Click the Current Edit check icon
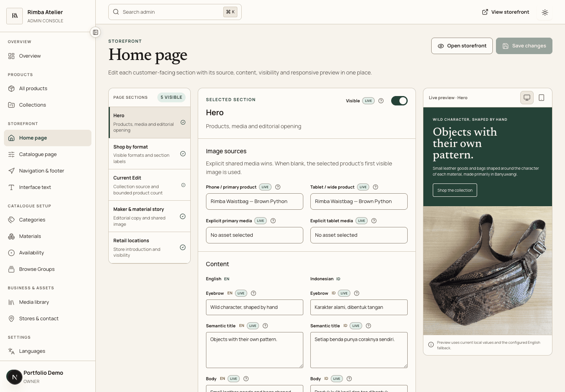The width and height of the screenshot is (565, 392). [x=183, y=185]
